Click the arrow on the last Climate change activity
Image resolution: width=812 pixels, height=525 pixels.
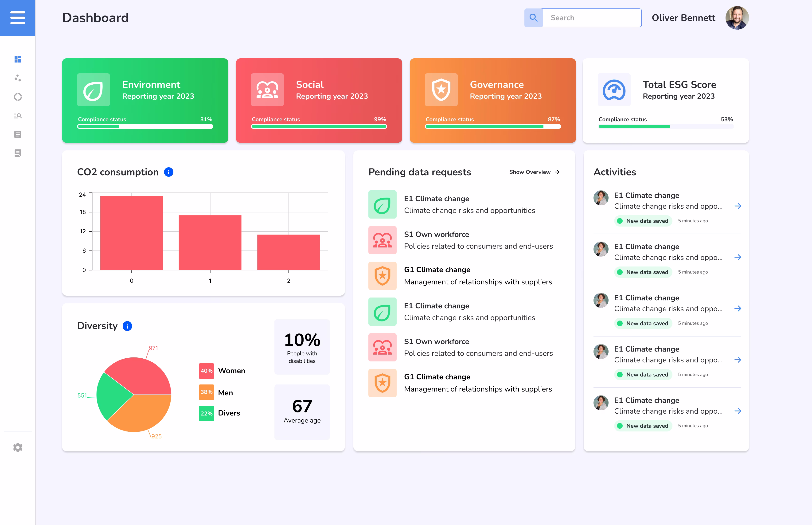click(738, 411)
